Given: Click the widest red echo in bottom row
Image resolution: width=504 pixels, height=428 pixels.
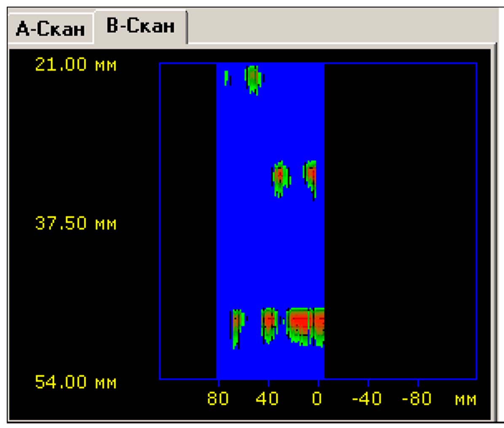Looking at the screenshot, I should (298, 325).
